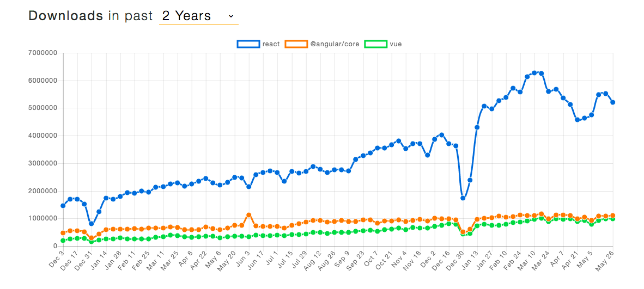Select vue's last data point at May 26
This screenshot has width=644, height=289.
coord(613,219)
